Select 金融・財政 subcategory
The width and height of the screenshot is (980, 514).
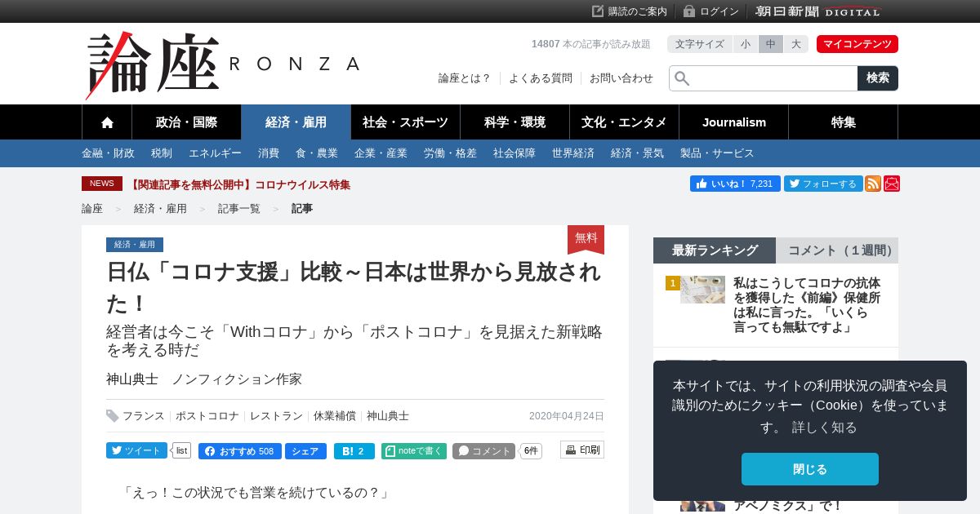pyautogui.click(x=108, y=153)
